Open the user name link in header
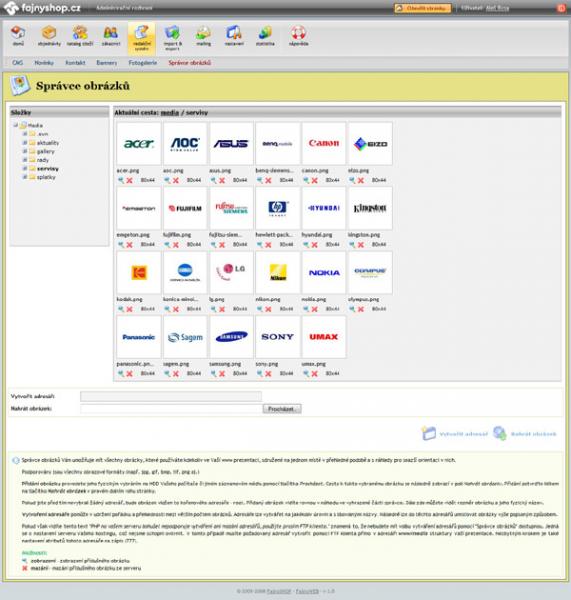The height and width of the screenshot is (600, 571). pyautogui.click(x=497, y=8)
